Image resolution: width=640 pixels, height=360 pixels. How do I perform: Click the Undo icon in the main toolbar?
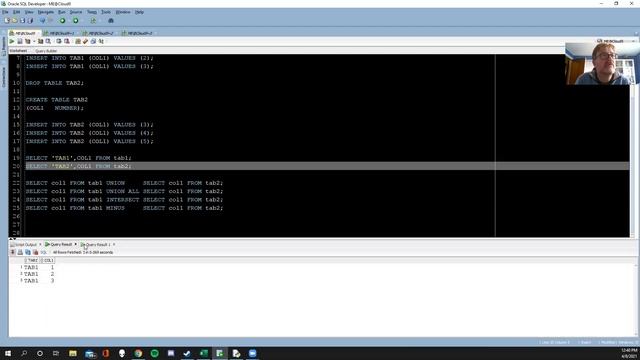42,21
